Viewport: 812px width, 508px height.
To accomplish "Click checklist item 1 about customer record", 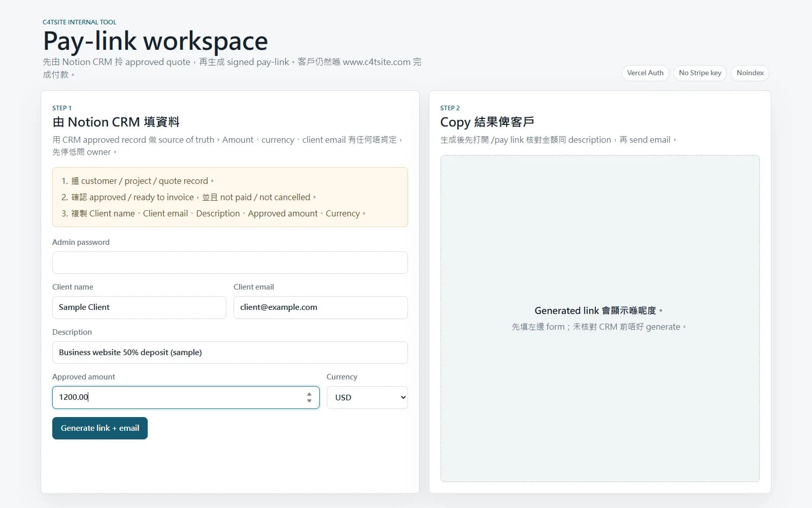I will (x=138, y=181).
